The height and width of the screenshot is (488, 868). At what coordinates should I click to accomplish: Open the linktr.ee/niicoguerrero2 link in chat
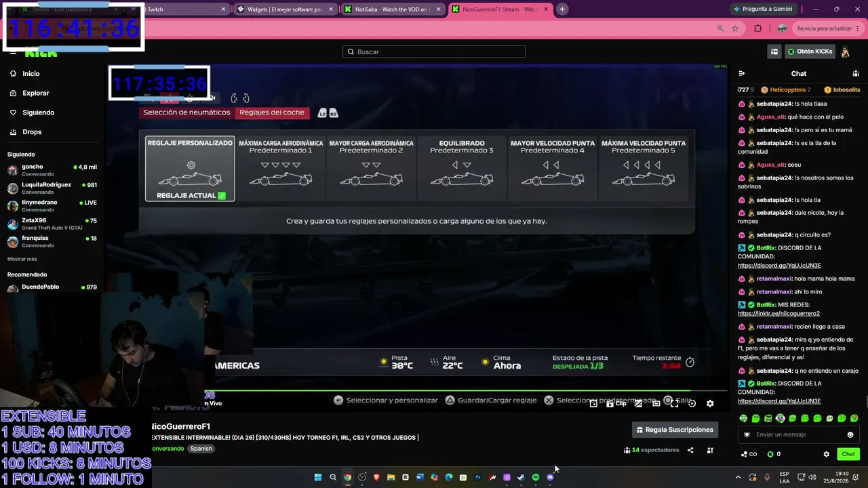pyautogui.click(x=778, y=314)
